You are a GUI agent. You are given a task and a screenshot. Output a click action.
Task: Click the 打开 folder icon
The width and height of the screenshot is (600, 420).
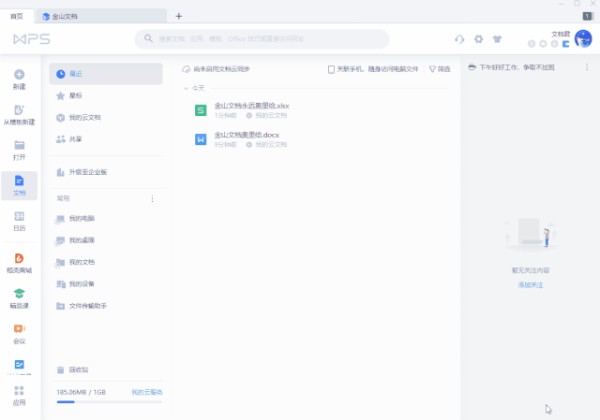pyautogui.click(x=19, y=145)
